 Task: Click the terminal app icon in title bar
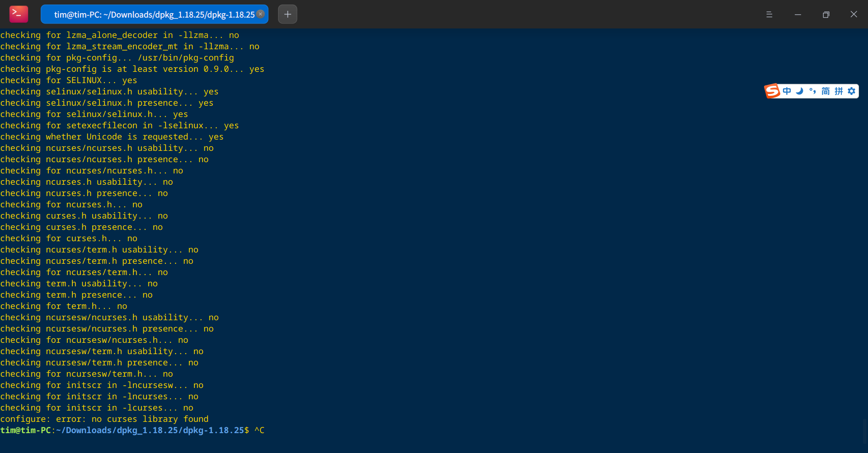(x=19, y=14)
